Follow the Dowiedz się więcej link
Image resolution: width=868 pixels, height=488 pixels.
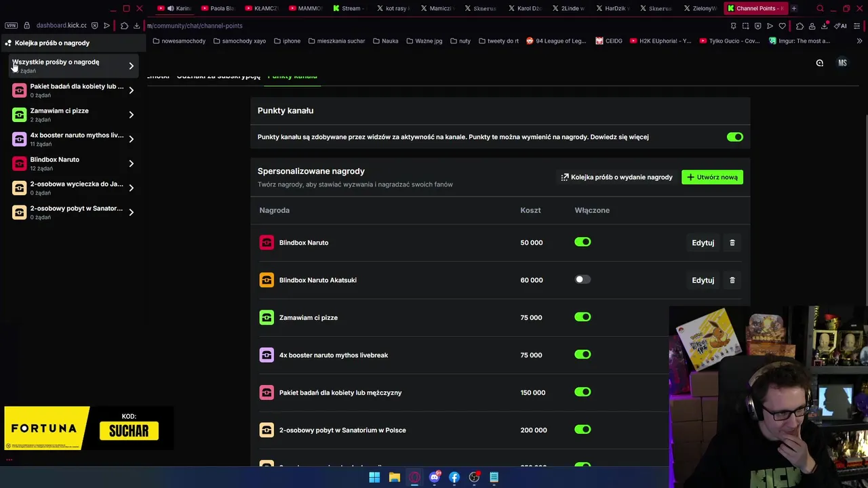(619, 137)
